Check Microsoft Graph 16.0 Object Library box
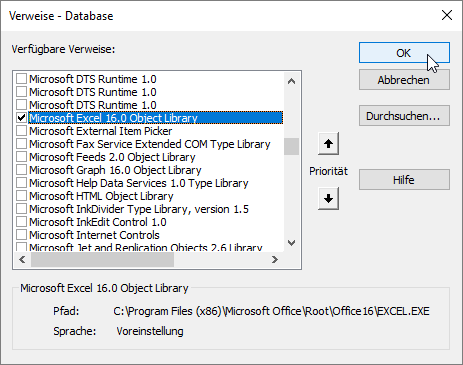 [22, 170]
